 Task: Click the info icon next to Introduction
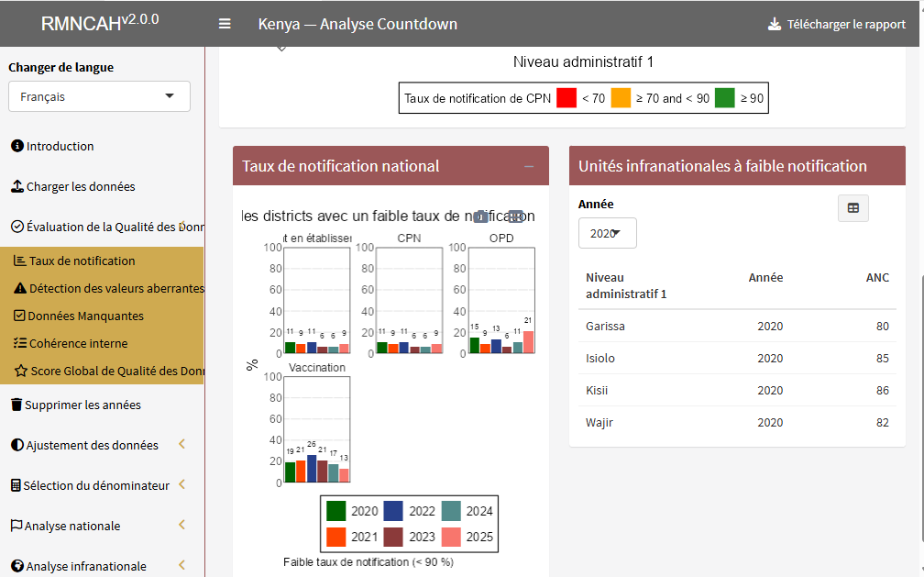pyautogui.click(x=17, y=146)
